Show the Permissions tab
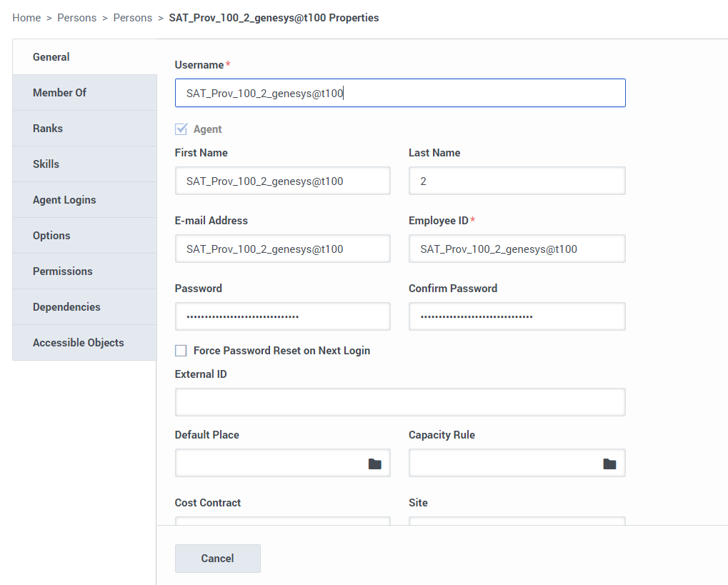 pyautogui.click(x=84, y=271)
